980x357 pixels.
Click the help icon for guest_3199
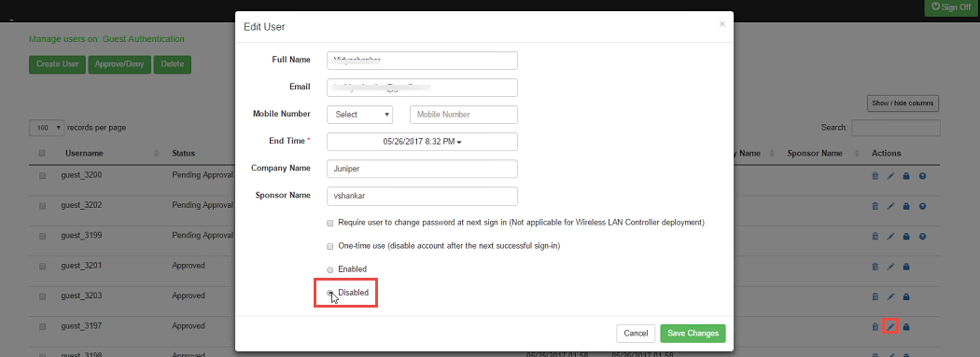tap(922, 237)
